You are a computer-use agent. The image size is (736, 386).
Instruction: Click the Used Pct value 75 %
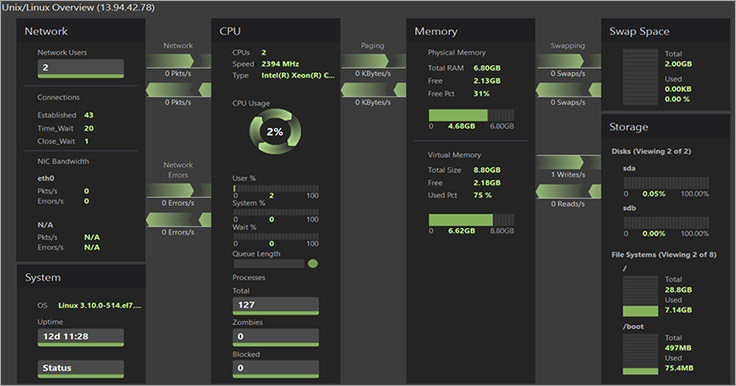point(483,195)
